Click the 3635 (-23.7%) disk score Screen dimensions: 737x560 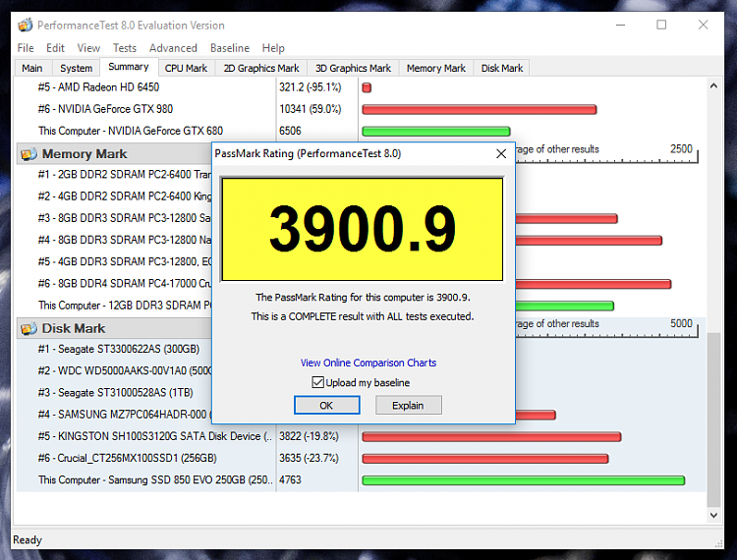[x=309, y=458]
